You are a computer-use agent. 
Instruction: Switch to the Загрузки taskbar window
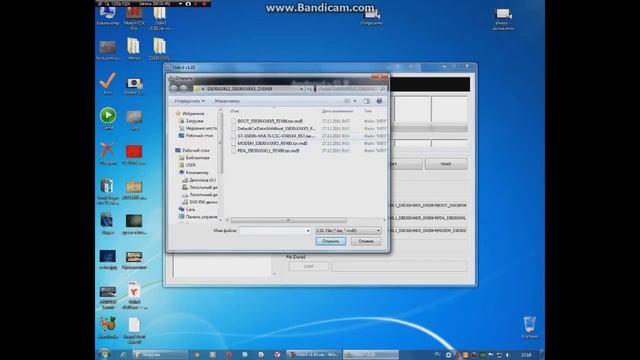point(160,355)
